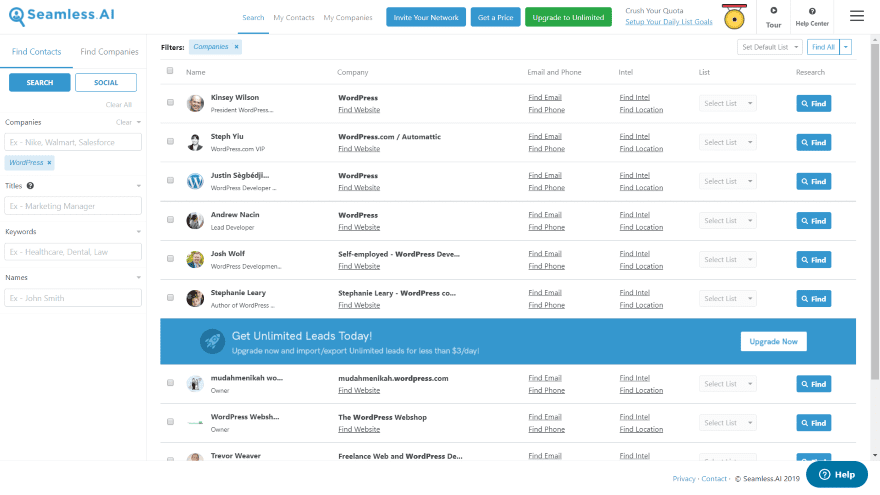This screenshot has height=495, width=880.
Task: Click Find Intel for Justin Sègbédji
Action: 635,175
